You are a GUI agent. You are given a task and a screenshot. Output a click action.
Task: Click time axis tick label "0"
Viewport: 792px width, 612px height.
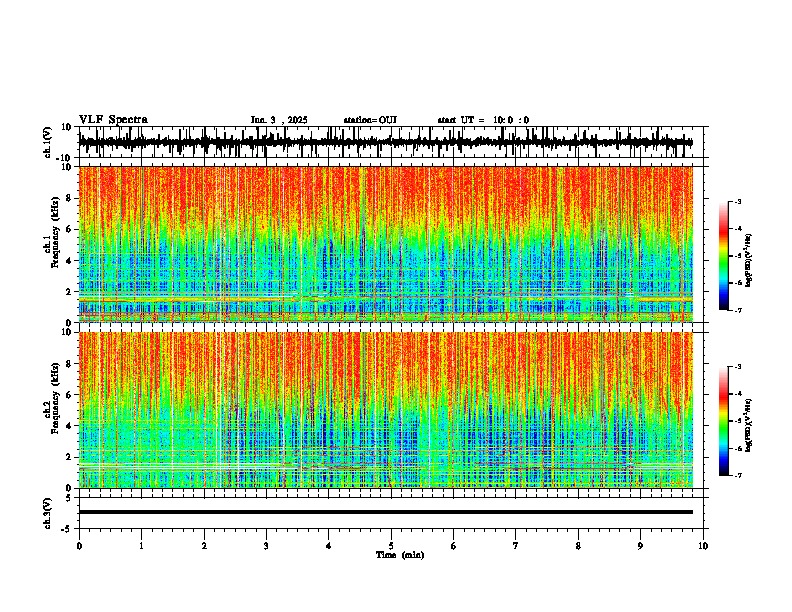pos(79,546)
